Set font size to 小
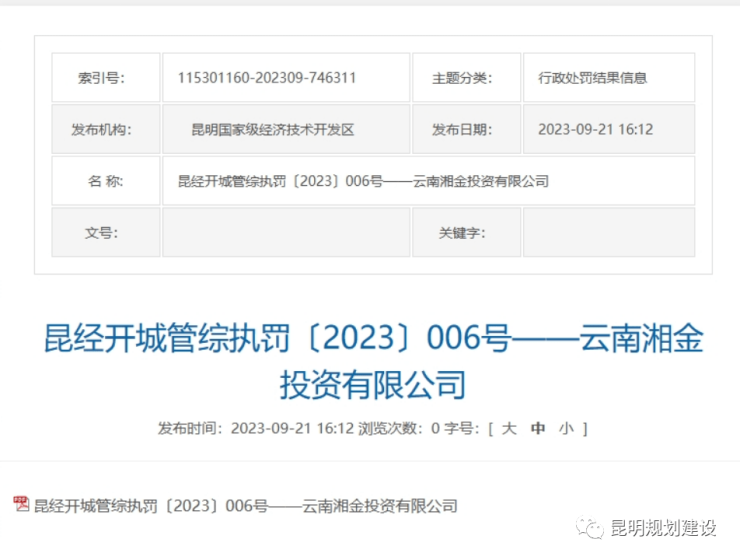The image size is (740, 560). [x=566, y=428]
